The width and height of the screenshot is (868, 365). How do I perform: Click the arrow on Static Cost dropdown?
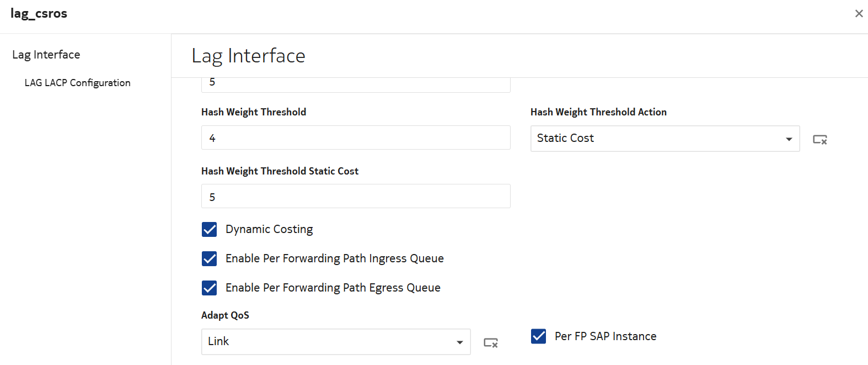click(x=789, y=139)
